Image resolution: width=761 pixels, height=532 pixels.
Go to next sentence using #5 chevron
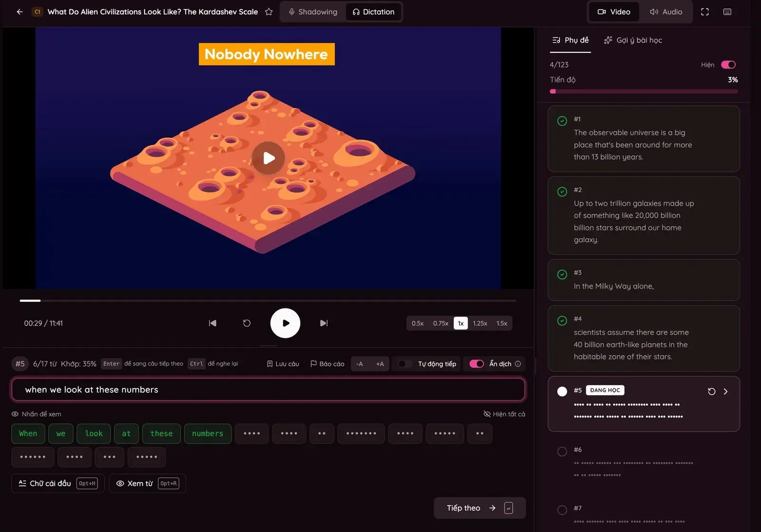pos(726,391)
